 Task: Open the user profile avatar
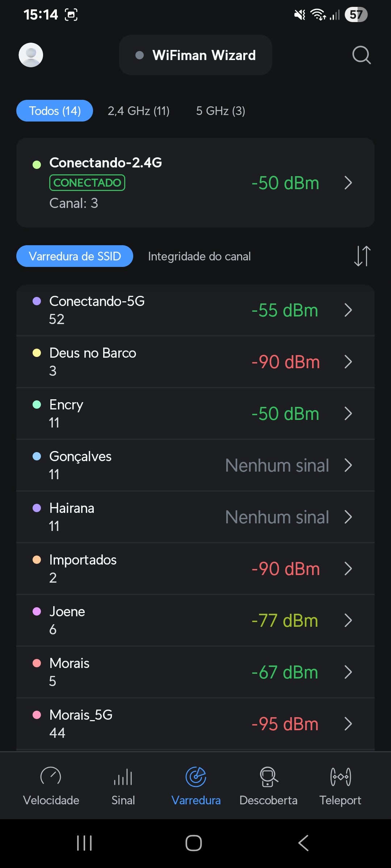click(x=31, y=55)
